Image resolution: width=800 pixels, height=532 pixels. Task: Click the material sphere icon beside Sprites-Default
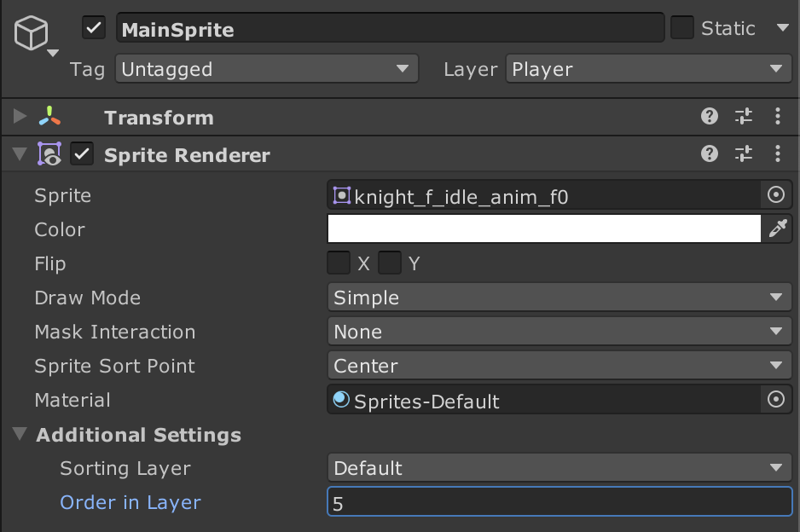pos(341,399)
